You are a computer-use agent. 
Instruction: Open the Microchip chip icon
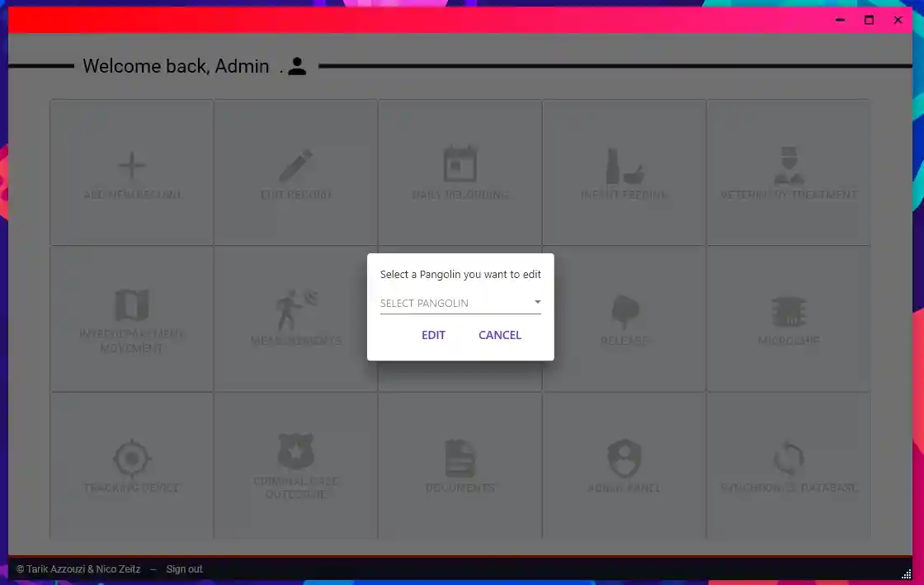point(789,311)
